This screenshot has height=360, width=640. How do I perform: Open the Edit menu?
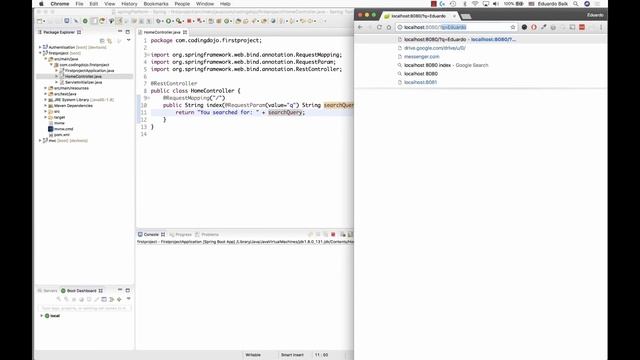(93, 4)
